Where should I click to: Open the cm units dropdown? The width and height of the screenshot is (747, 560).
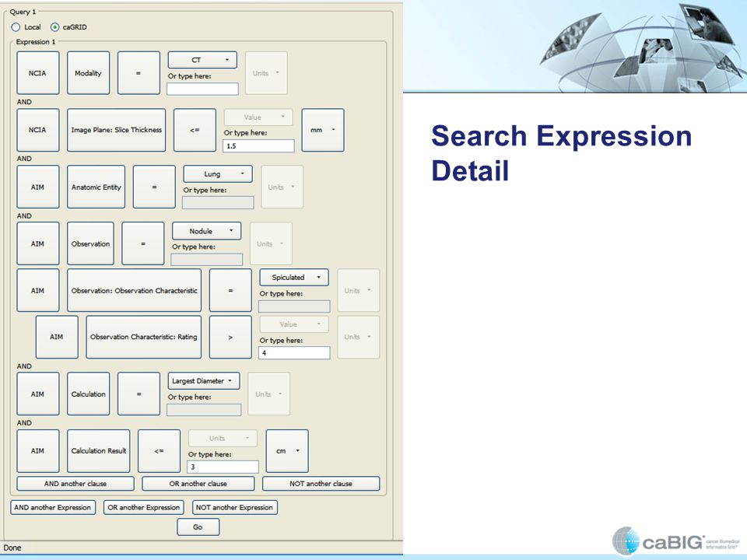coord(287,451)
